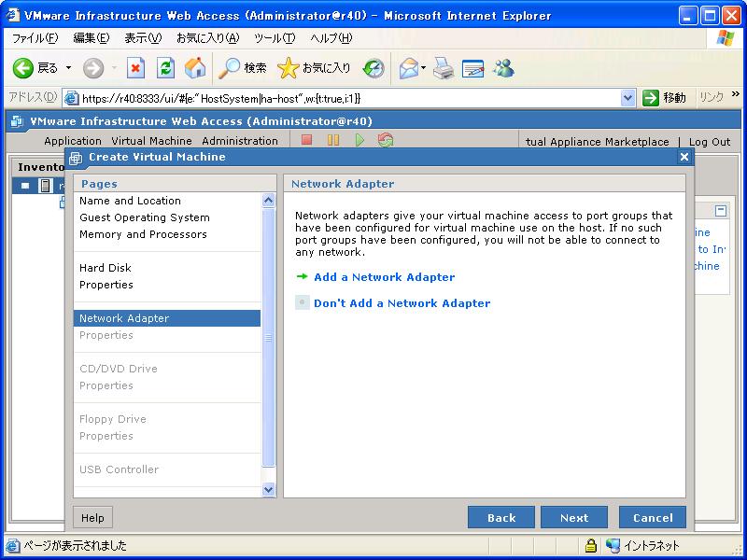
Task: Click the IE Home icon
Action: click(195, 68)
